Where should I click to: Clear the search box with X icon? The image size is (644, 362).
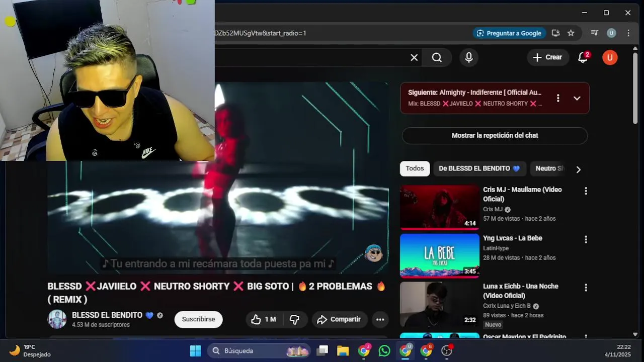pyautogui.click(x=414, y=58)
